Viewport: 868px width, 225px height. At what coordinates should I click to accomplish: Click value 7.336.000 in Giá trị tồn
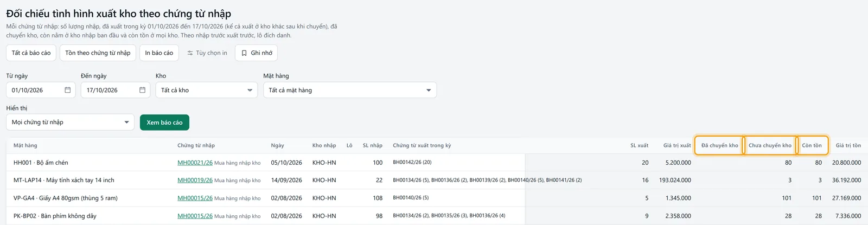point(848,216)
